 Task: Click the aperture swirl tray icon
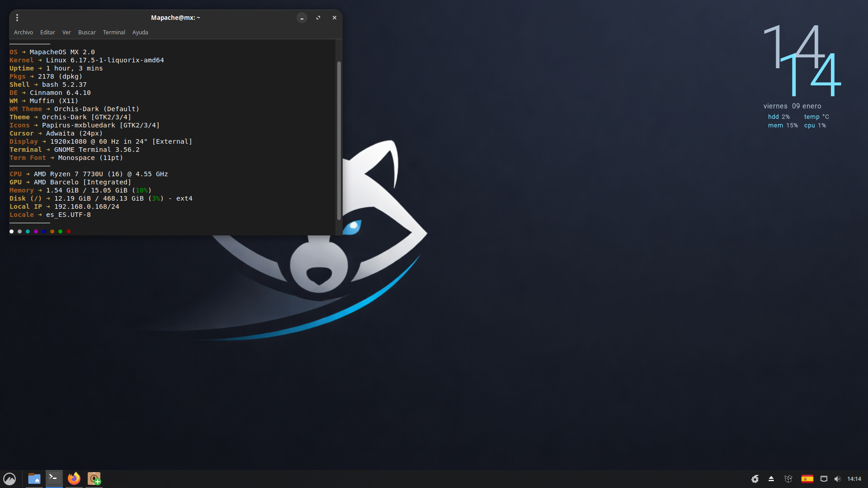[x=755, y=479]
